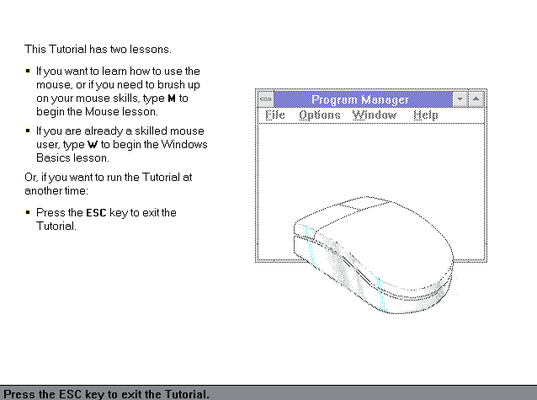Open the File menu in Program Manager
Screen dimensions: 537x400
pyautogui.click(x=275, y=115)
